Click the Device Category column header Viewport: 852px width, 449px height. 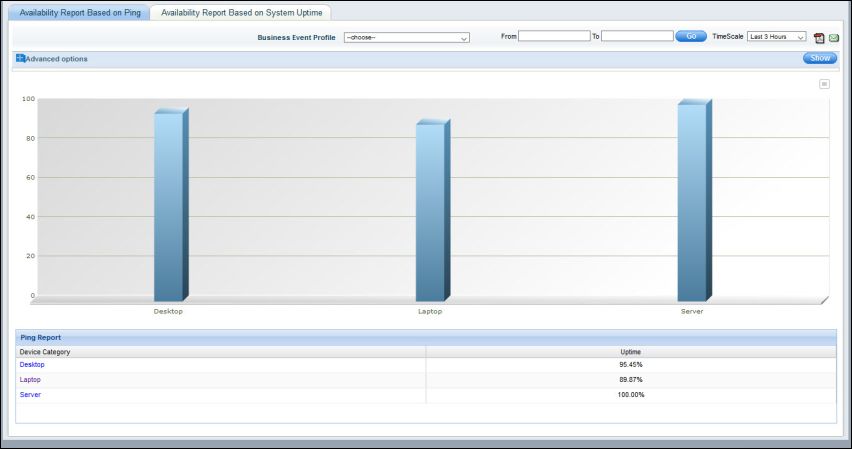45,352
